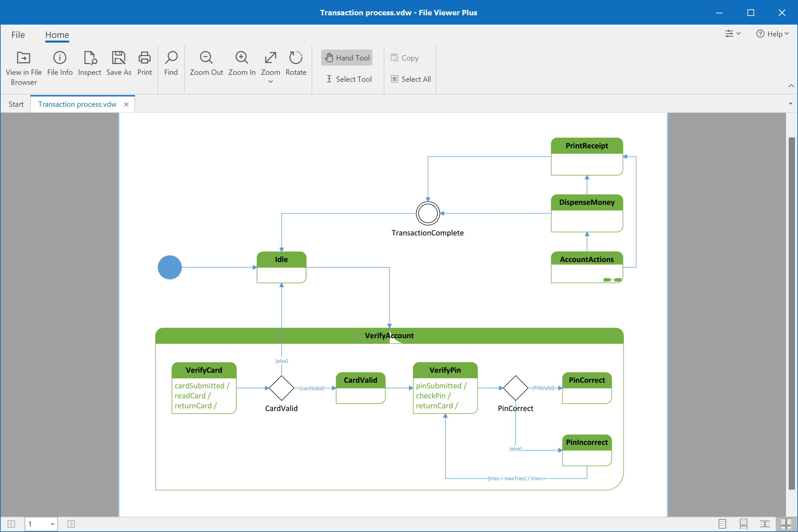Switch to the Start tab
This screenshot has width=798, height=532.
16,104
